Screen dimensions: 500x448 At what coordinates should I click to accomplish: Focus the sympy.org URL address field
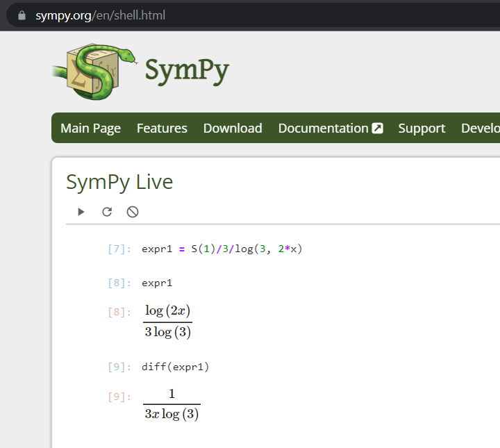[x=101, y=15]
